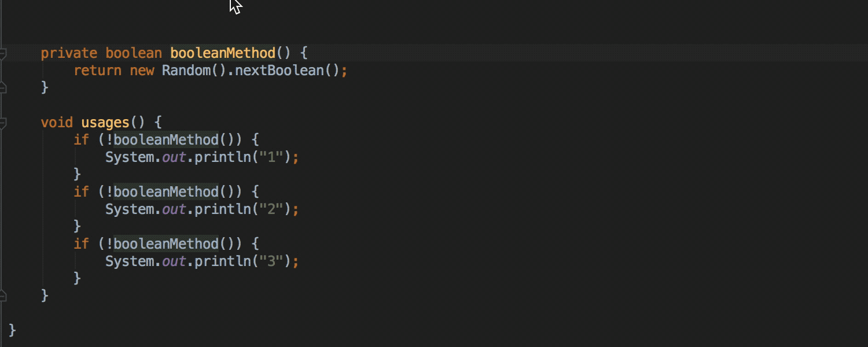Click println on the line printing "2"
The image size is (868, 347).
click(x=222, y=209)
